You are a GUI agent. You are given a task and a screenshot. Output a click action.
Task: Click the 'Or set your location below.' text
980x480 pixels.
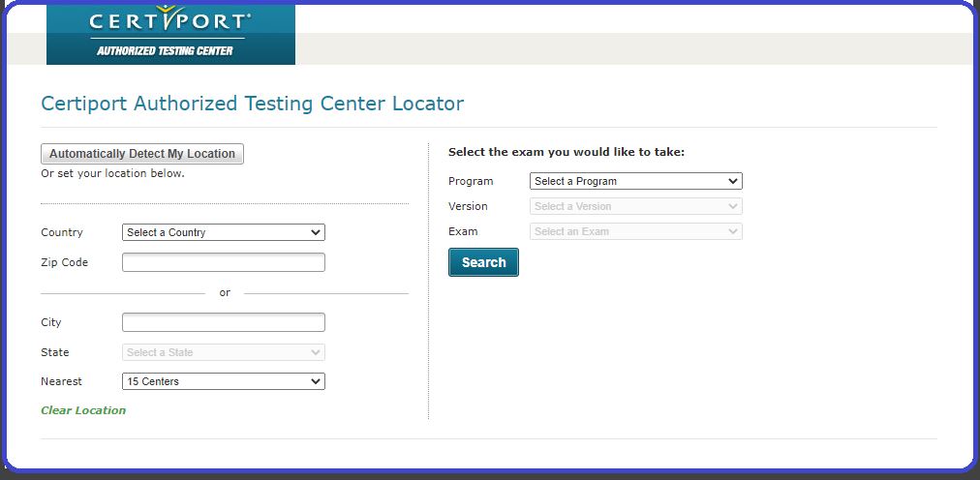coord(112,173)
